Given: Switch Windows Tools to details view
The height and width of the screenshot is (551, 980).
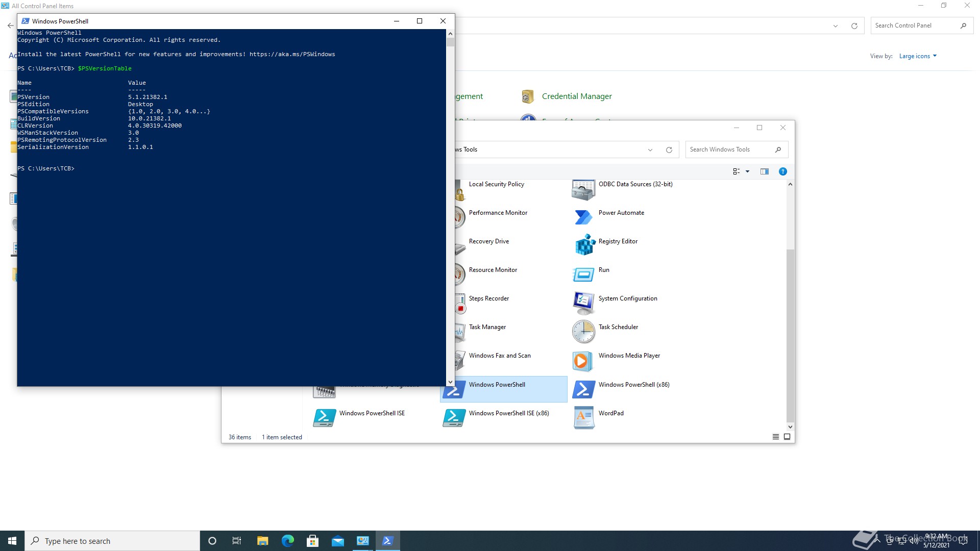Looking at the screenshot, I should 775,437.
